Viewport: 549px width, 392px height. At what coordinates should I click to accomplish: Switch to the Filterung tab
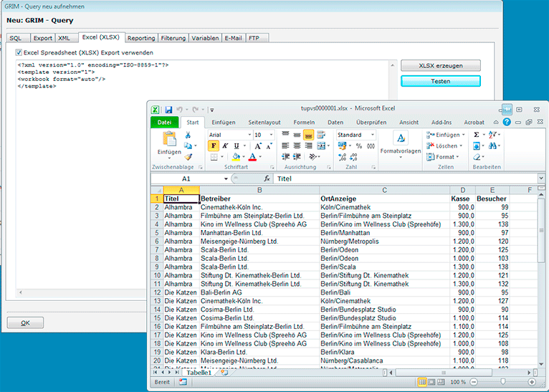tap(173, 38)
